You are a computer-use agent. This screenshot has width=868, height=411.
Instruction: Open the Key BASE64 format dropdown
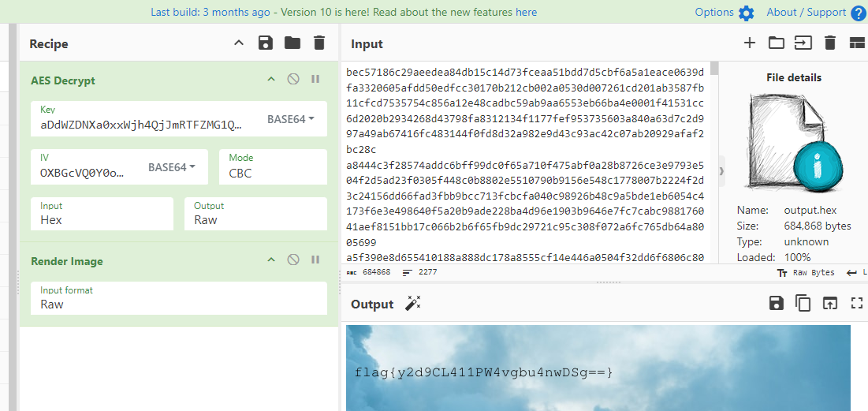[291, 119]
